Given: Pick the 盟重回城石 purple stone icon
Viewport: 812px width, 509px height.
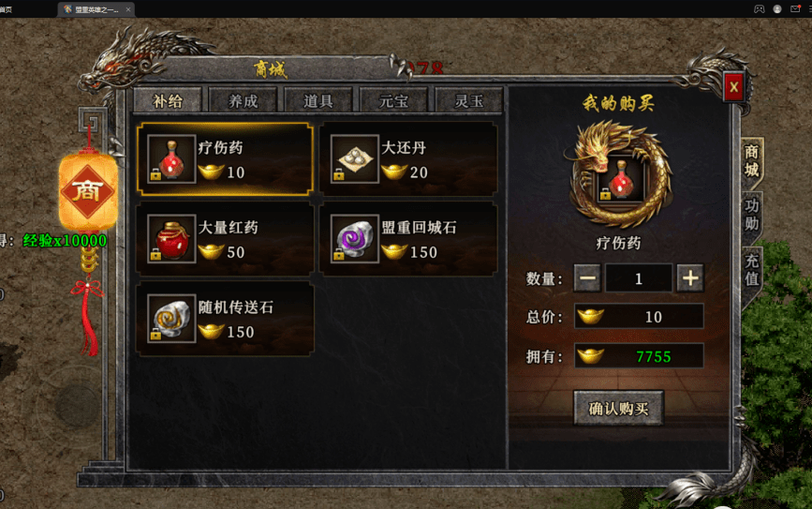Looking at the screenshot, I should click(x=355, y=239).
